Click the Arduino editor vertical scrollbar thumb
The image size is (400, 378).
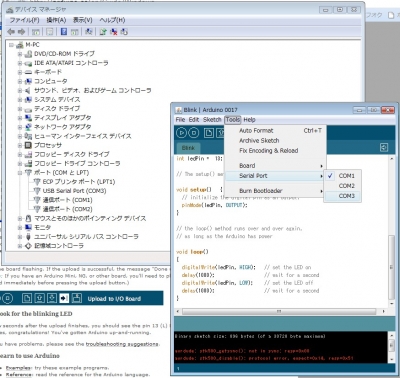click(x=392, y=267)
